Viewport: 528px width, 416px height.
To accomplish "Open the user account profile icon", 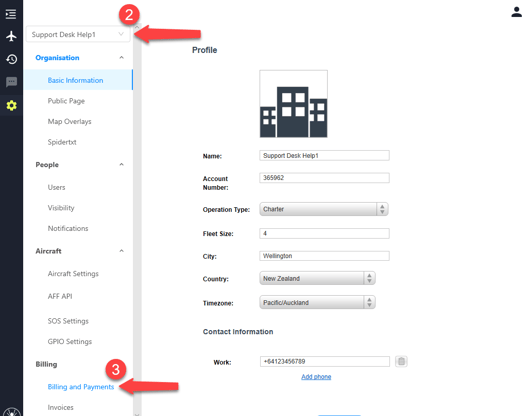I will point(516,12).
